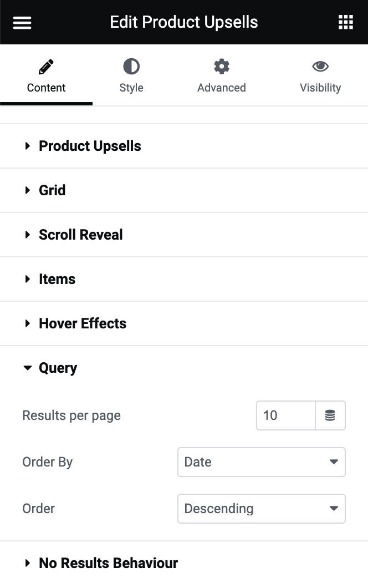Select the pencil icon above Content
This screenshot has width=368, height=588.
46,65
